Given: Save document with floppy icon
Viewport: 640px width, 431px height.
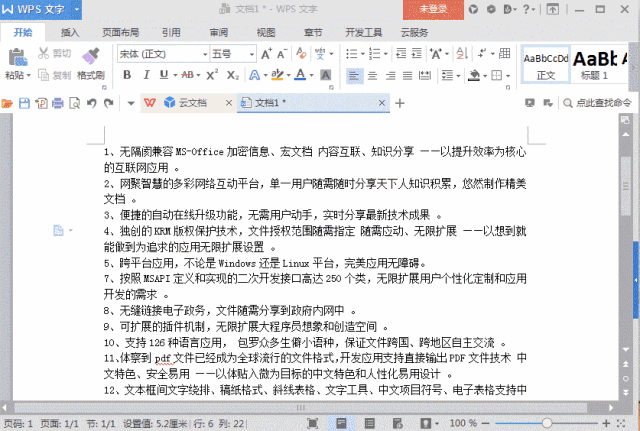Looking at the screenshot, I should pyautogui.click(x=24, y=103).
